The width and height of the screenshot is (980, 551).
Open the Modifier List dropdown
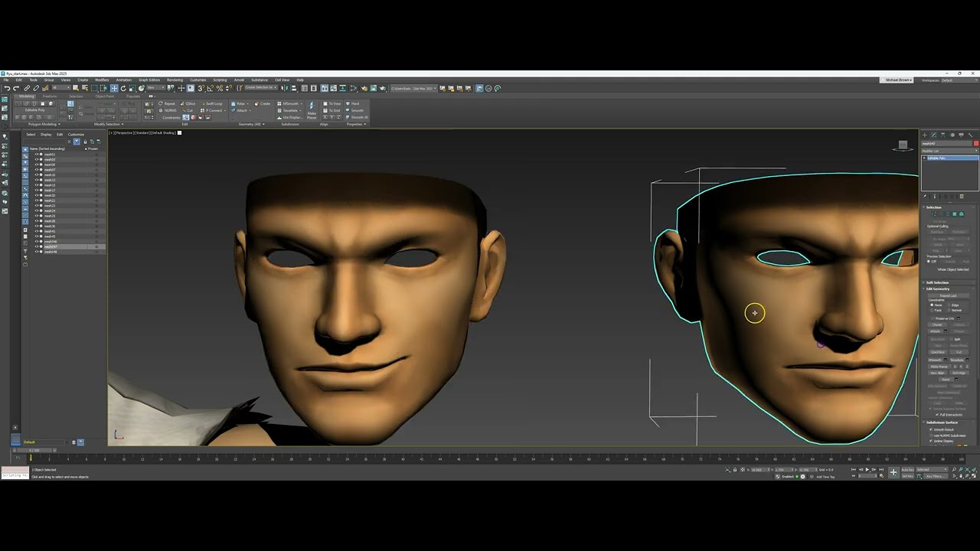tap(949, 151)
